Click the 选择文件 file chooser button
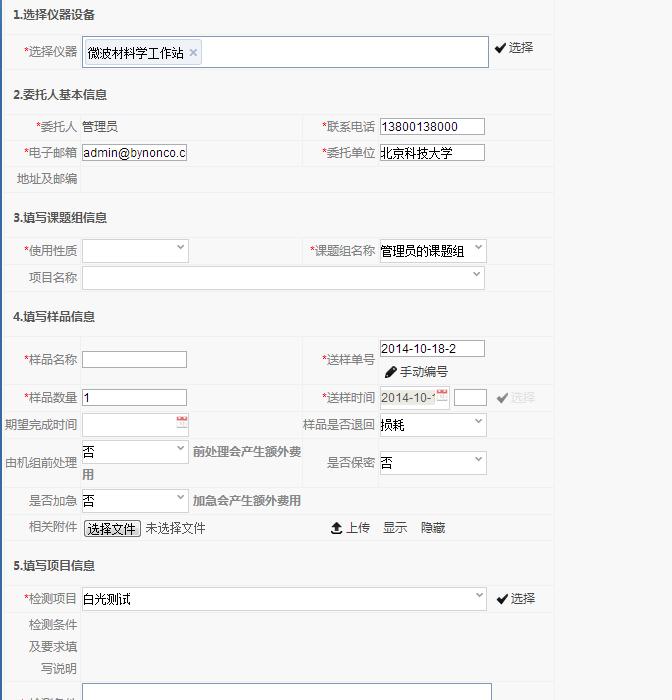Image resolution: width=672 pixels, height=700 pixels. (111, 529)
